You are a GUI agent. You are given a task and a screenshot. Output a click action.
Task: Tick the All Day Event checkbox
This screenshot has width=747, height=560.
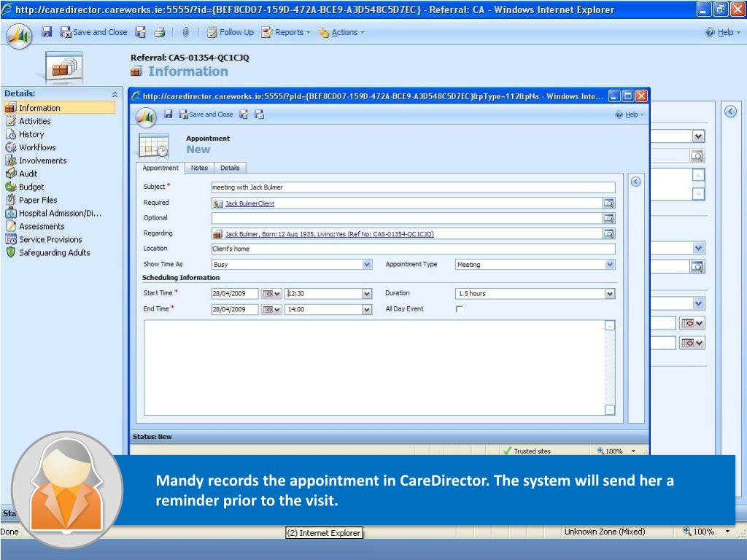460,309
